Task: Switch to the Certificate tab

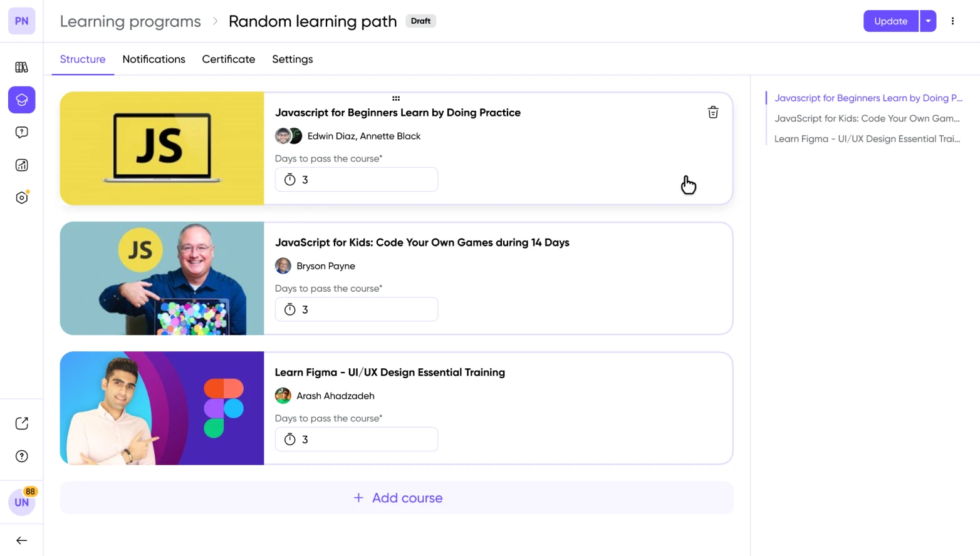Action: click(x=229, y=59)
